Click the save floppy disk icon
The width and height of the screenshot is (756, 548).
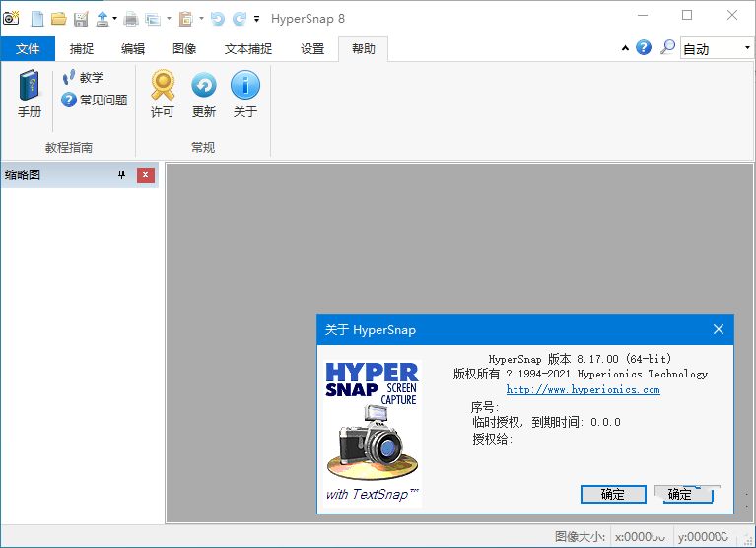[x=80, y=18]
